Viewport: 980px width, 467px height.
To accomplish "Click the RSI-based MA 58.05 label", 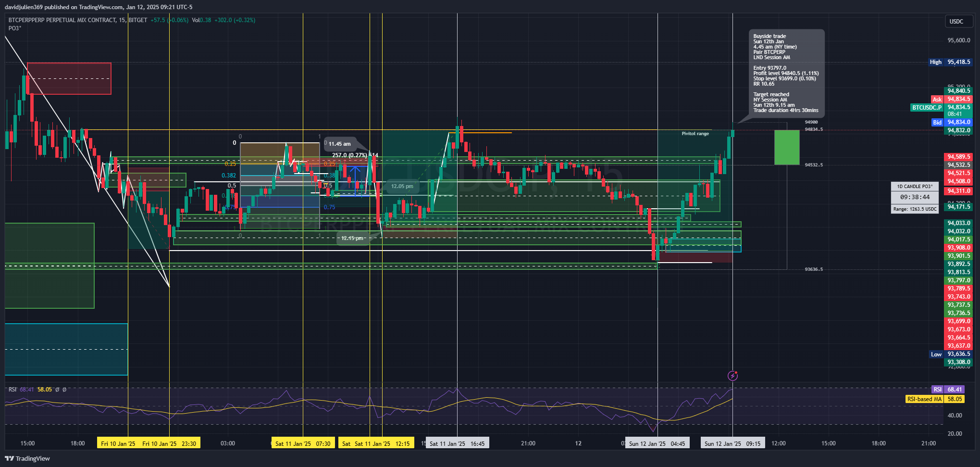I will 935,399.
